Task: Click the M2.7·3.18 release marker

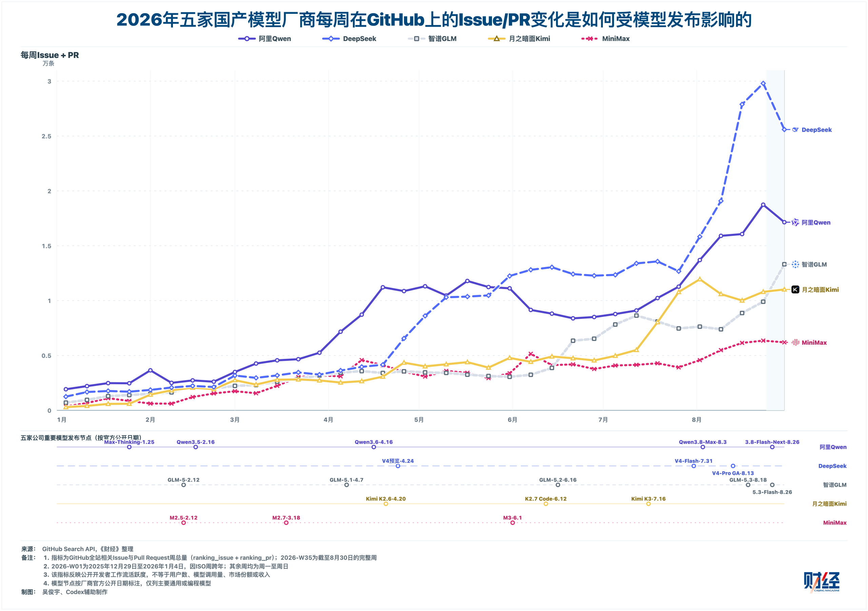Action: (286, 523)
